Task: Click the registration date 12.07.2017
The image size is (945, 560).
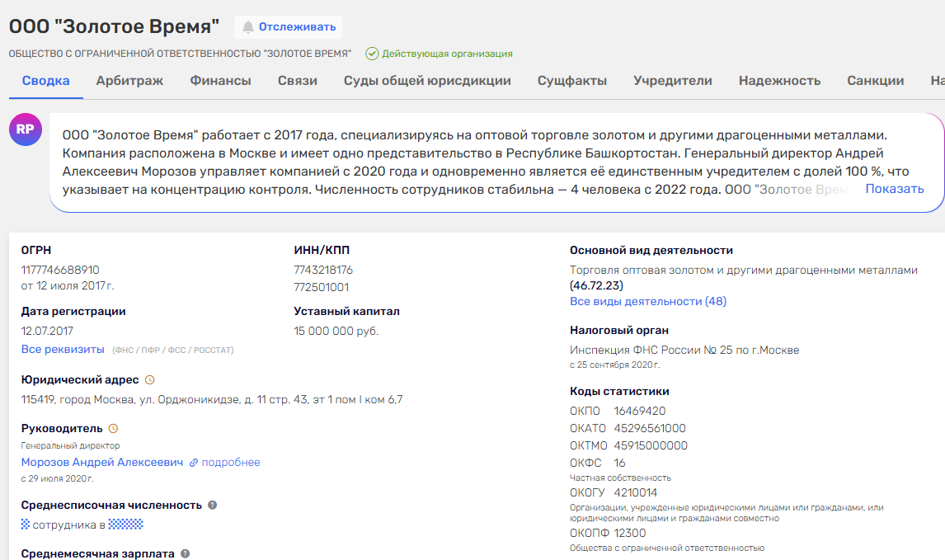Action: (x=47, y=331)
